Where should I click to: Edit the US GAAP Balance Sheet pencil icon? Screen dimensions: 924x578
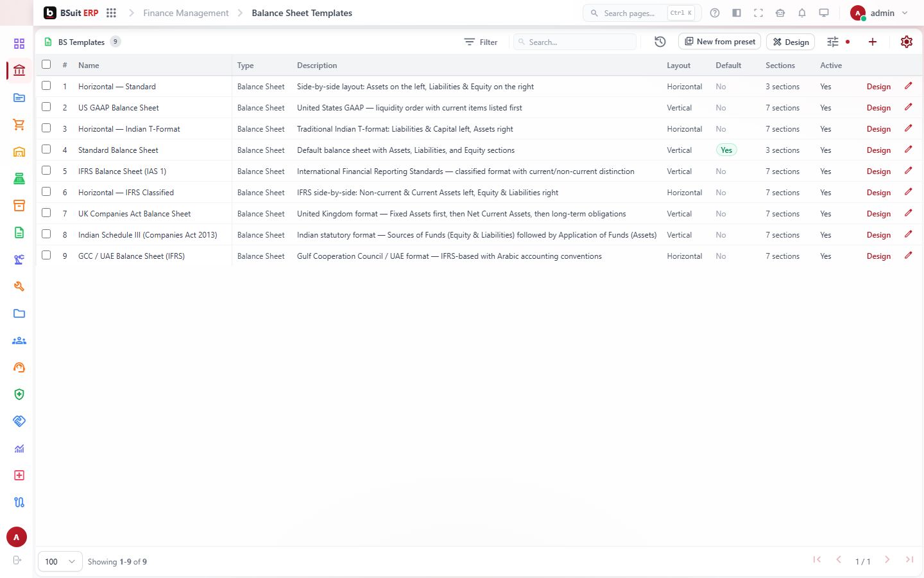click(x=909, y=107)
